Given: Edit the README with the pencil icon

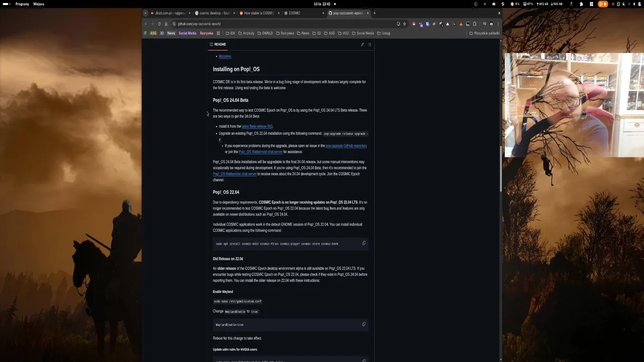Looking at the screenshot, I should [x=362, y=44].
